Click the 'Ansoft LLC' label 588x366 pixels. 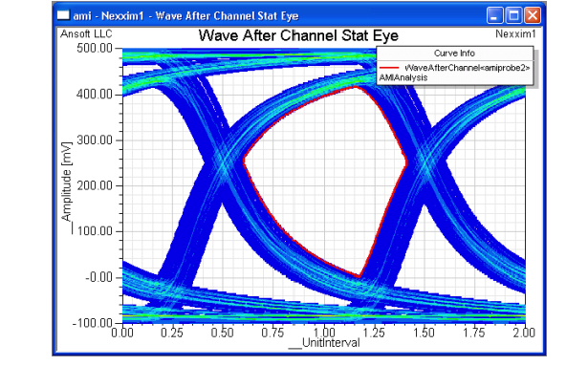pyautogui.click(x=86, y=34)
